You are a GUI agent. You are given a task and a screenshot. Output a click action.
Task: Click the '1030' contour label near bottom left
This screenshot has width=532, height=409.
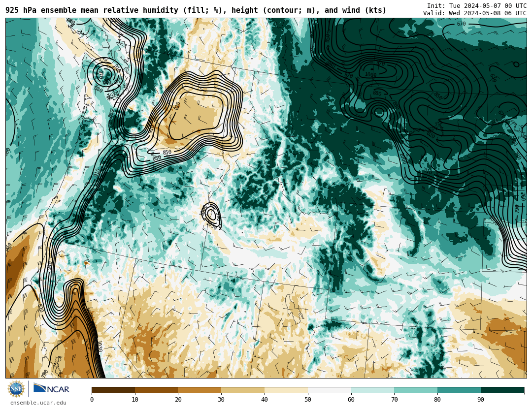(100, 346)
